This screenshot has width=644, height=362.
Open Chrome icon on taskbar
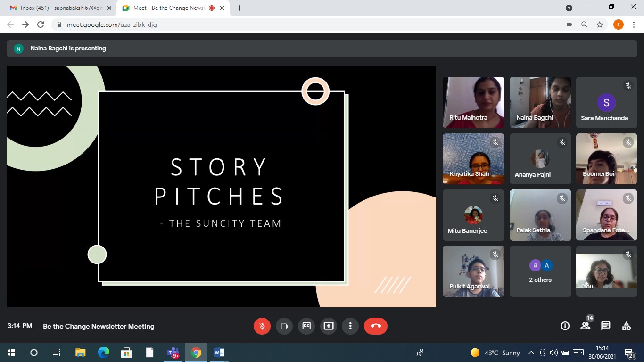196,353
